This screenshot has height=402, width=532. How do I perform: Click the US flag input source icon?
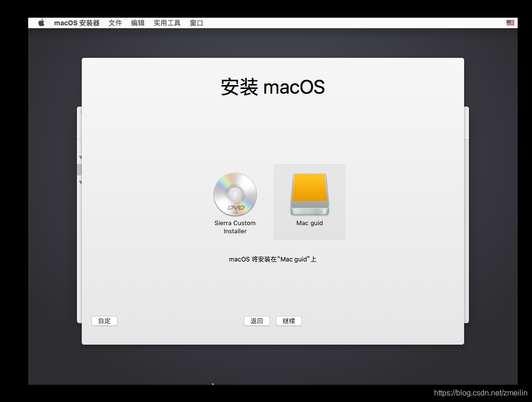[x=510, y=23]
